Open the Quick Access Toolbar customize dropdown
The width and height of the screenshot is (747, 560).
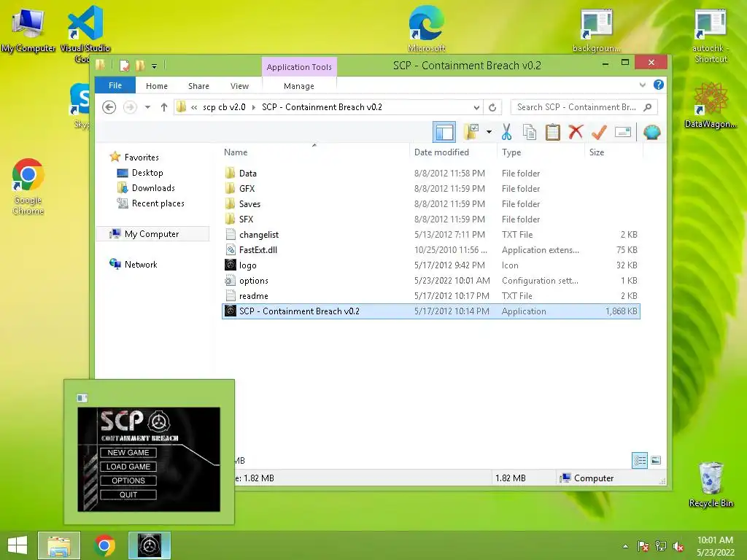(x=155, y=66)
